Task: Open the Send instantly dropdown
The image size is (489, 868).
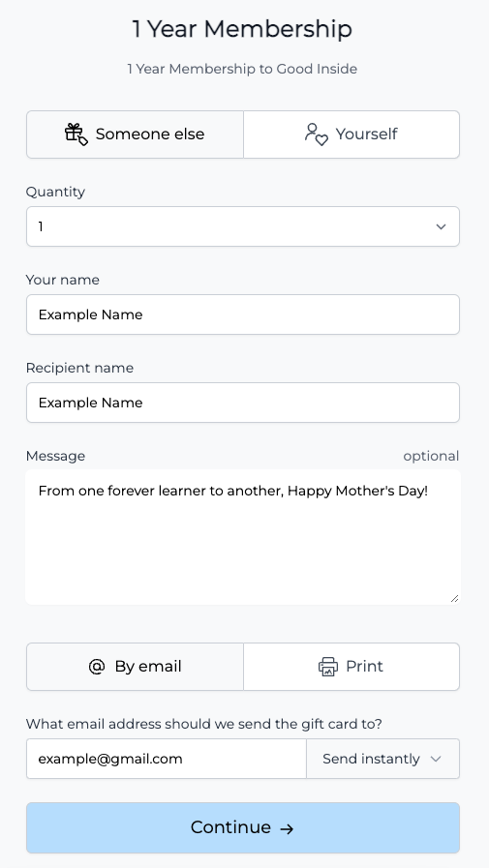Action: coord(382,759)
